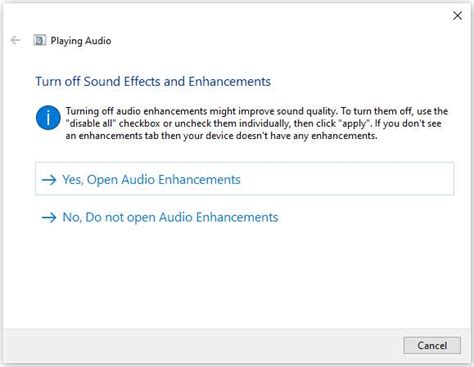Click the arrow beside No, Do not open
The image size is (474, 367).
tap(49, 218)
